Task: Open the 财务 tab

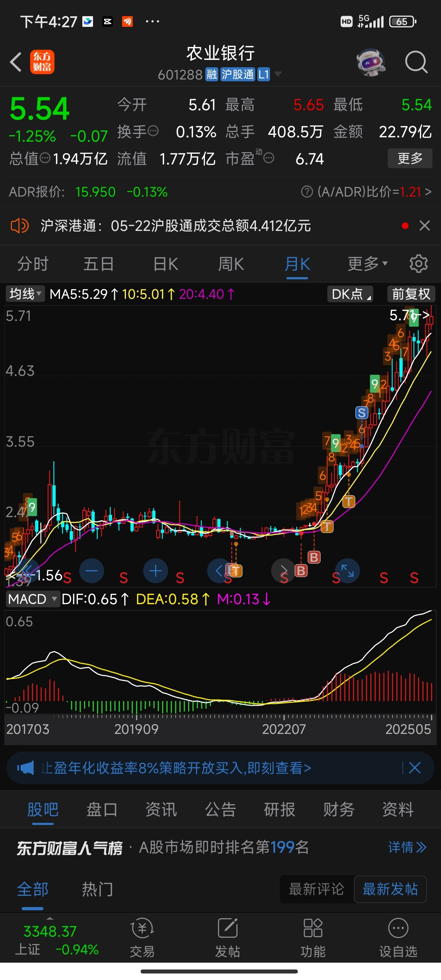Action: (x=339, y=809)
